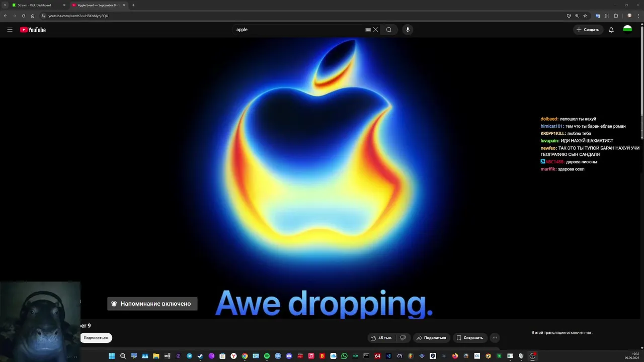The height and width of the screenshot is (362, 644).
Task: Open Telegram from the taskbar
Action: (189, 356)
